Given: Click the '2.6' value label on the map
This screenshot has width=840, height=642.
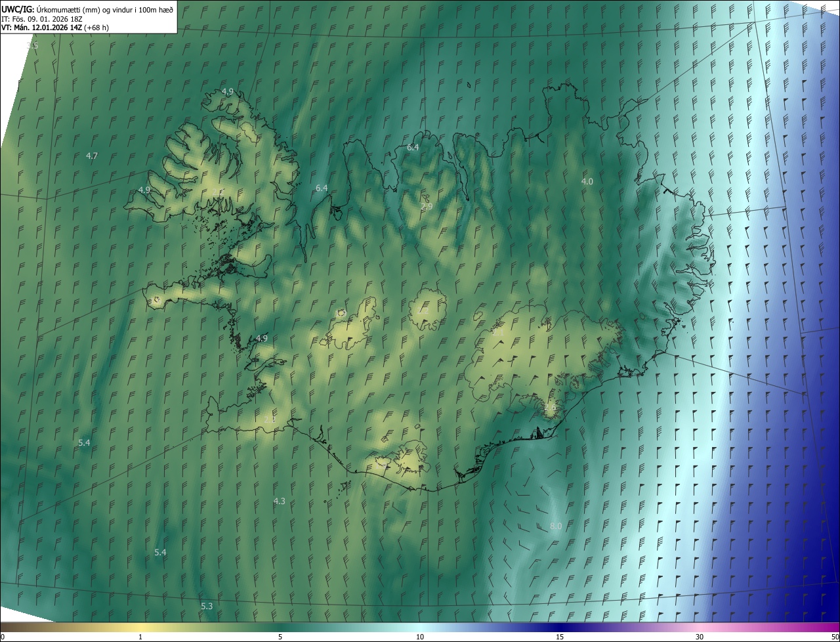Looking at the screenshot, I should tap(550, 408).
